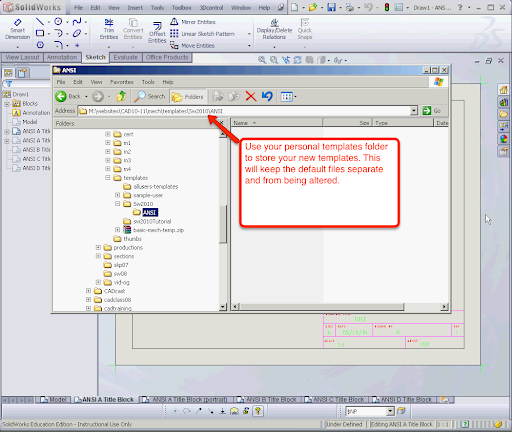Click the Rebuild traffic light icon
Image resolution: width=512 pixels, height=432 pixels.
pyautogui.click(x=387, y=7)
